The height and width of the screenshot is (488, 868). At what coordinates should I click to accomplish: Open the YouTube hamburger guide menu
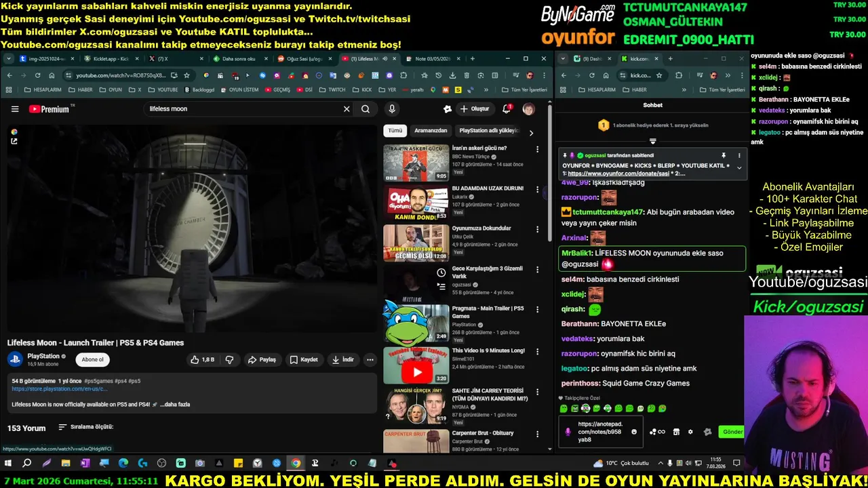click(x=15, y=109)
